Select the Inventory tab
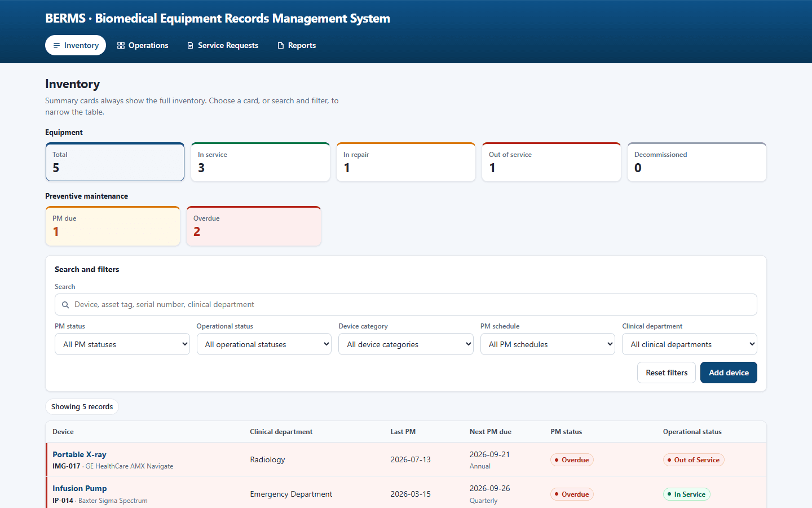The image size is (812, 508). (x=76, y=45)
